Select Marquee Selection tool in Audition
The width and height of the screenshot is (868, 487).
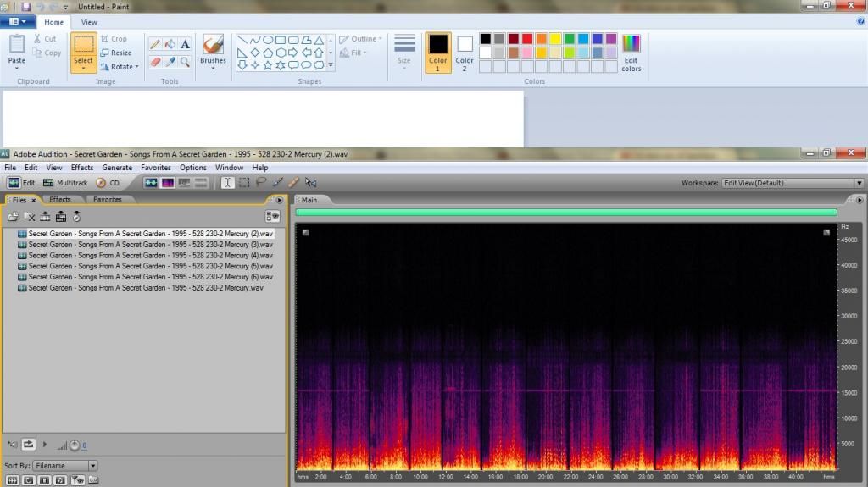click(244, 183)
